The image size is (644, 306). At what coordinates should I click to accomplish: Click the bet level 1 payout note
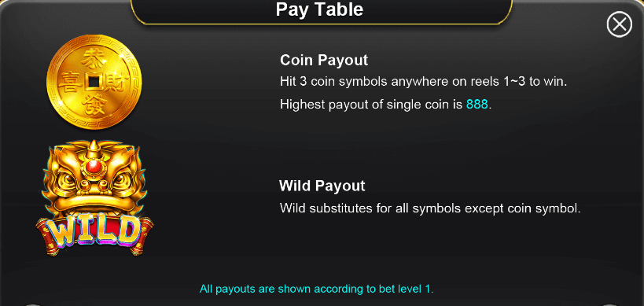317,289
